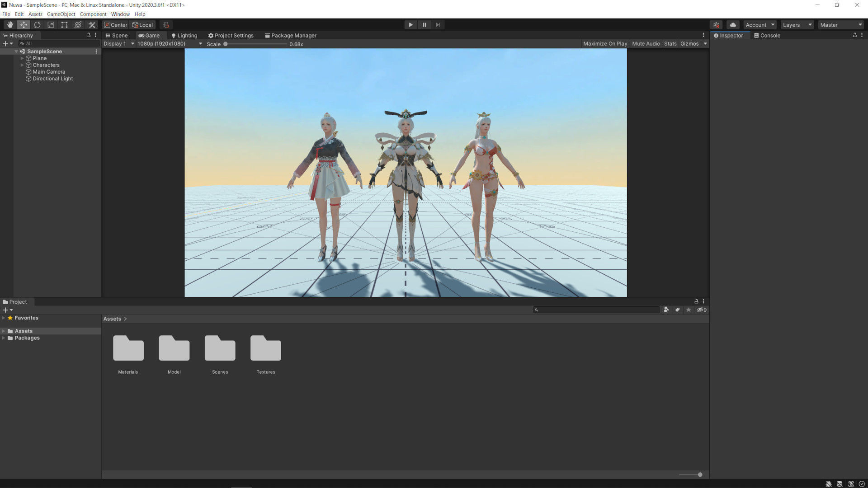868x488 pixels.
Task: Click the Project search field
Action: 596,310
